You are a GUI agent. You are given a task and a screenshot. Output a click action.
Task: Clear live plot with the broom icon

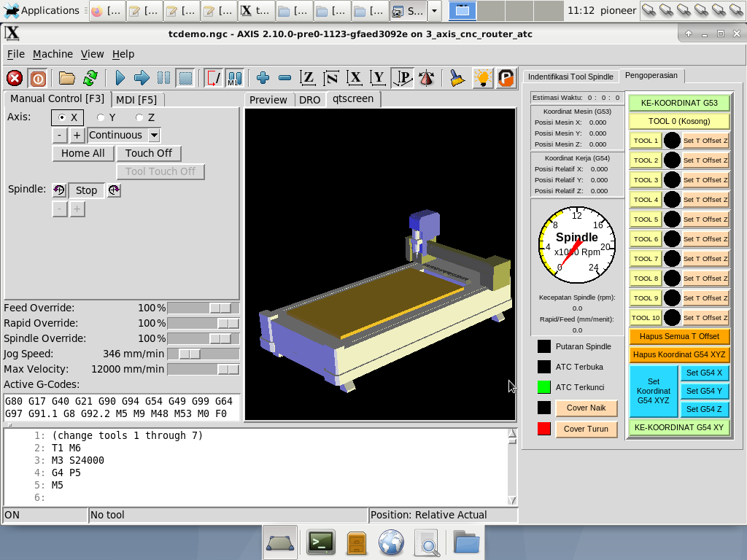pos(457,78)
